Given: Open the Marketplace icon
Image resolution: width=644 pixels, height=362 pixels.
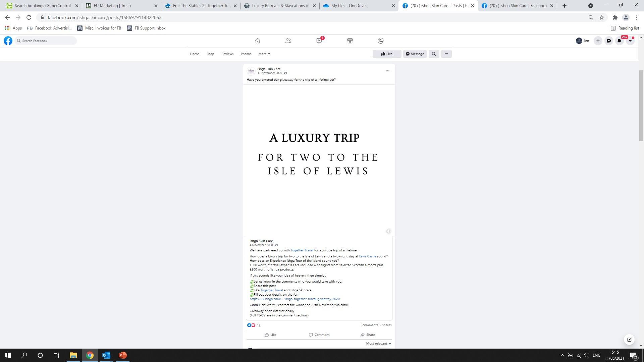Looking at the screenshot, I should tap(350, 41).
